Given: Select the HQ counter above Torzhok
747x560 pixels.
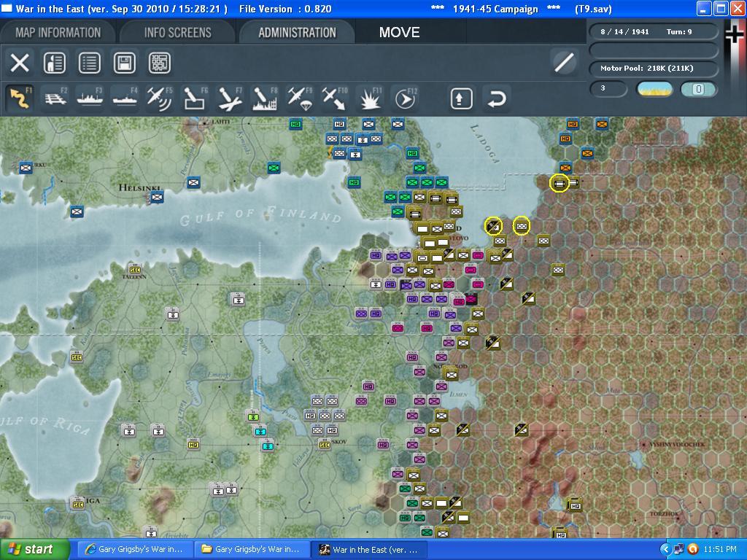Looking at the screenshot, I should tap(575, 505).
